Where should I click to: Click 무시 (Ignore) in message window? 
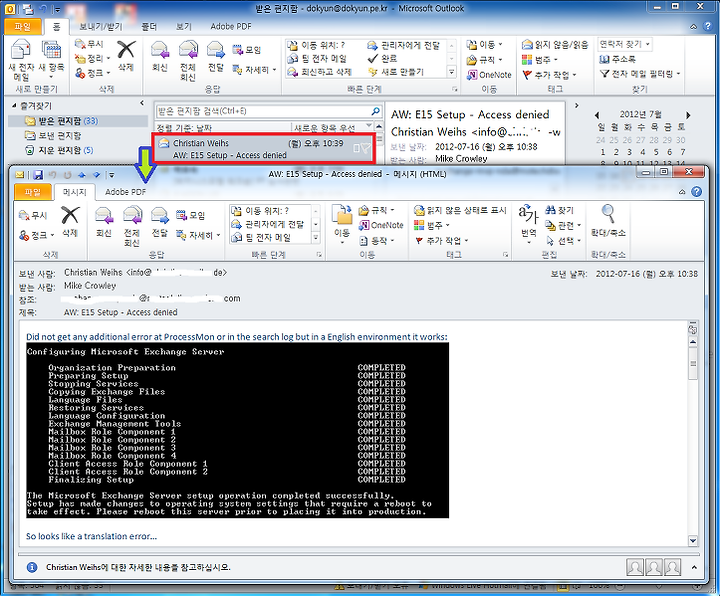click(x=33, y=215)
